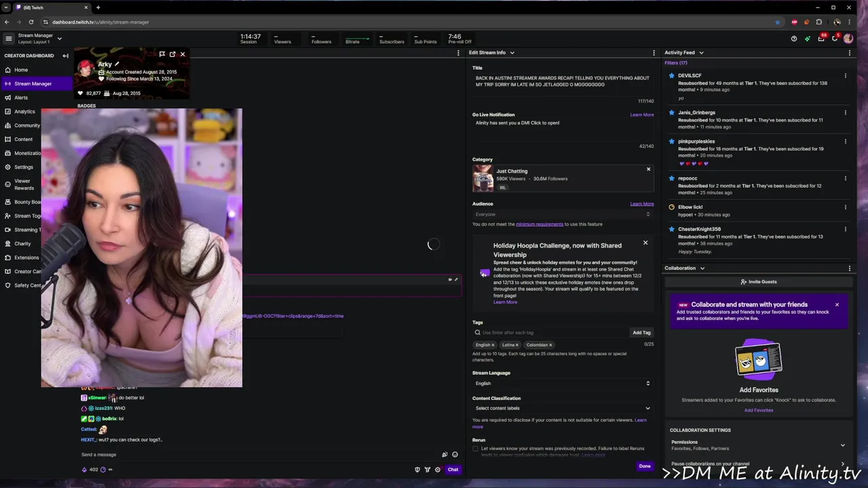Click the Add Favorites link

[x=759, y=410]
